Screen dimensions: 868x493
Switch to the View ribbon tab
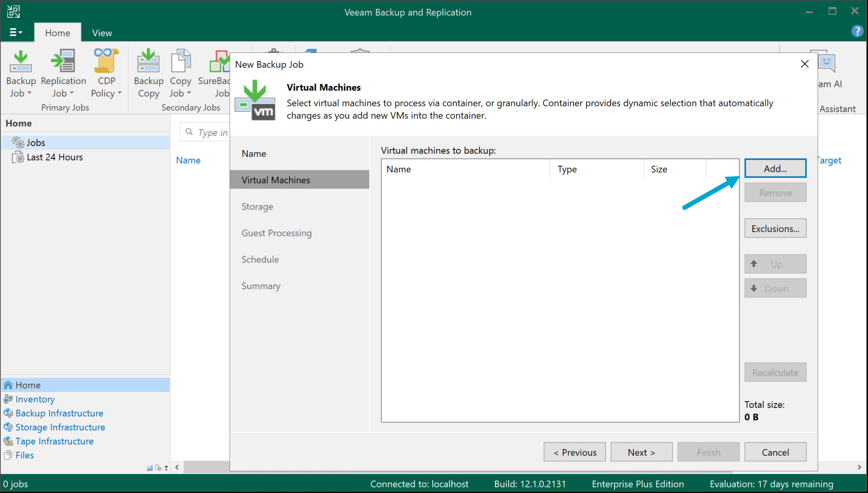(x=101, y=32)
